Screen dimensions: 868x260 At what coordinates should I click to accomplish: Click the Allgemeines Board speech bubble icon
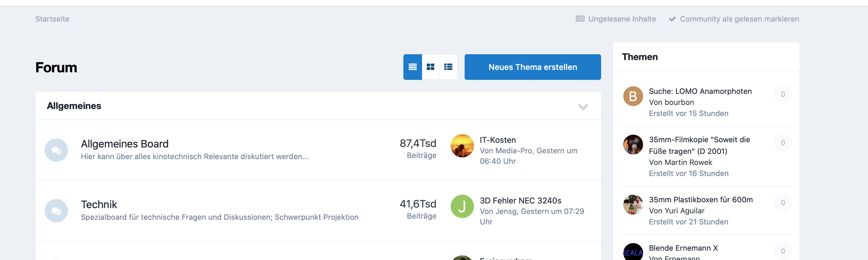tap(56, 150)
